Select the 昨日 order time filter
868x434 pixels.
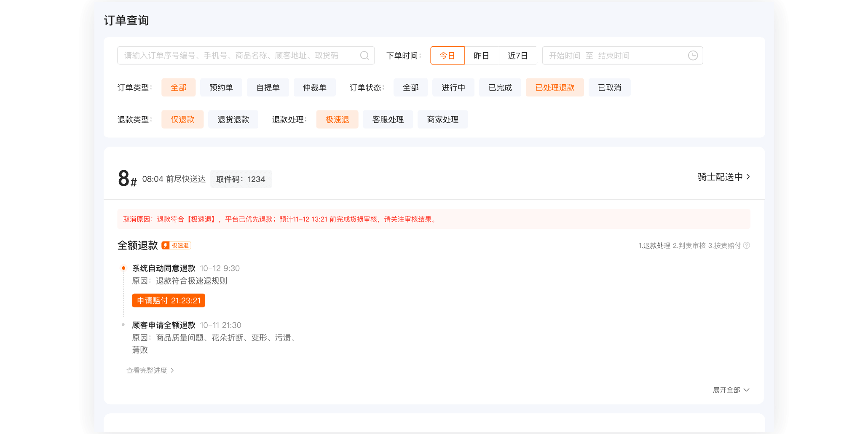click(482, 55)
